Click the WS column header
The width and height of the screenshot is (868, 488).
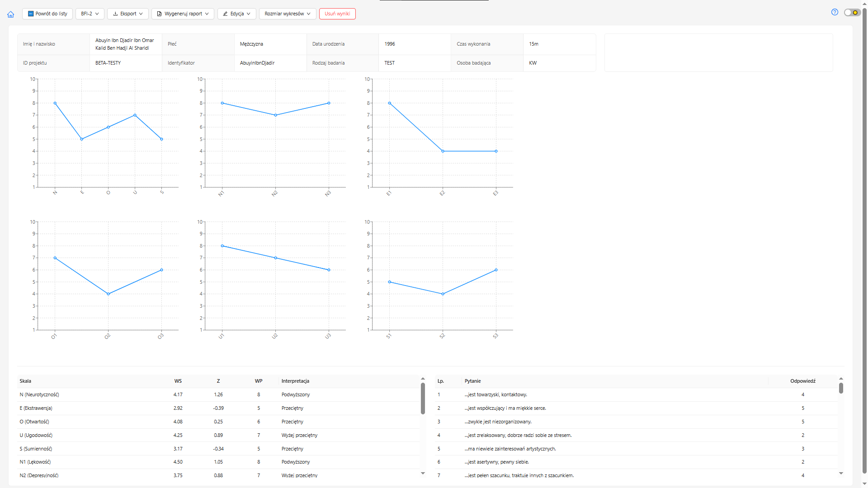click(x=178, y=381)
